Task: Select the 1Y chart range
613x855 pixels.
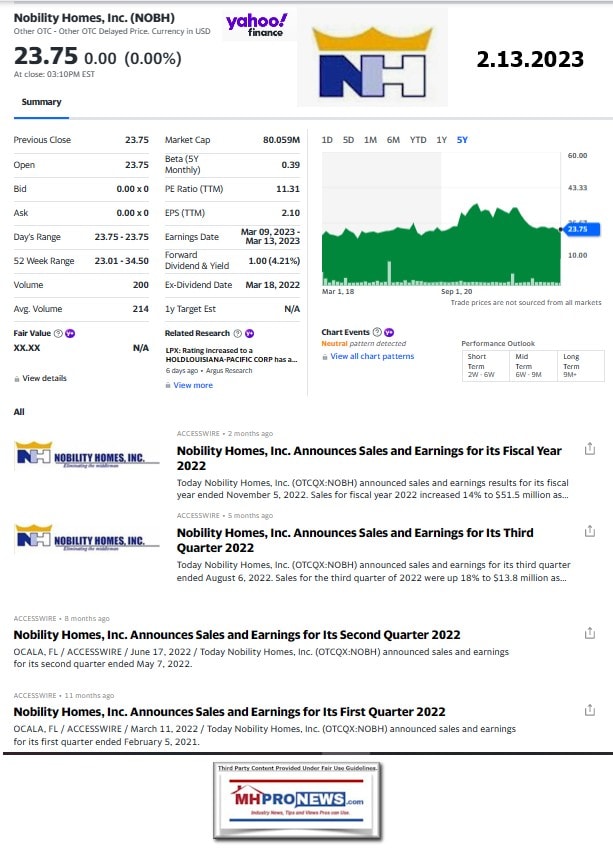Action: [442, 140]
